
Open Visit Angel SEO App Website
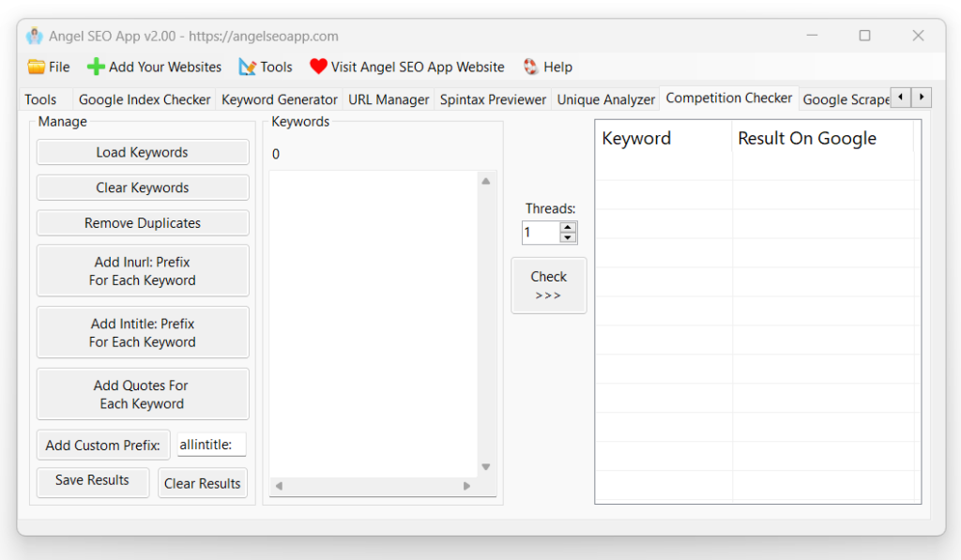coord(407,67)
